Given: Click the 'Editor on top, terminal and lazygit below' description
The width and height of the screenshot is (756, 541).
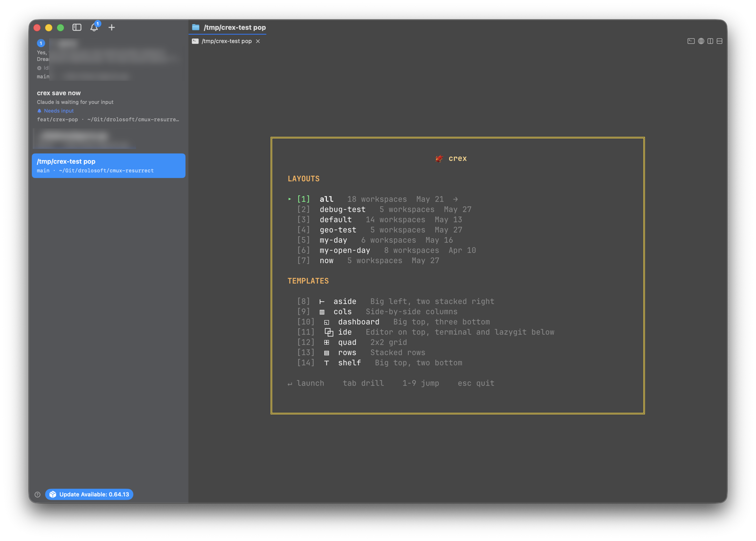Looking at the screenshot, I should coord(460,332).
